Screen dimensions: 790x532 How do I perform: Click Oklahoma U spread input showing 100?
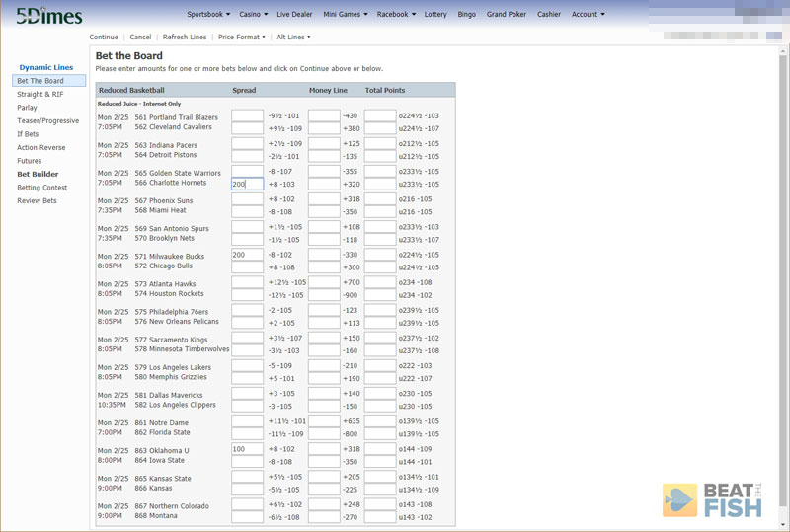pos(248,448)
